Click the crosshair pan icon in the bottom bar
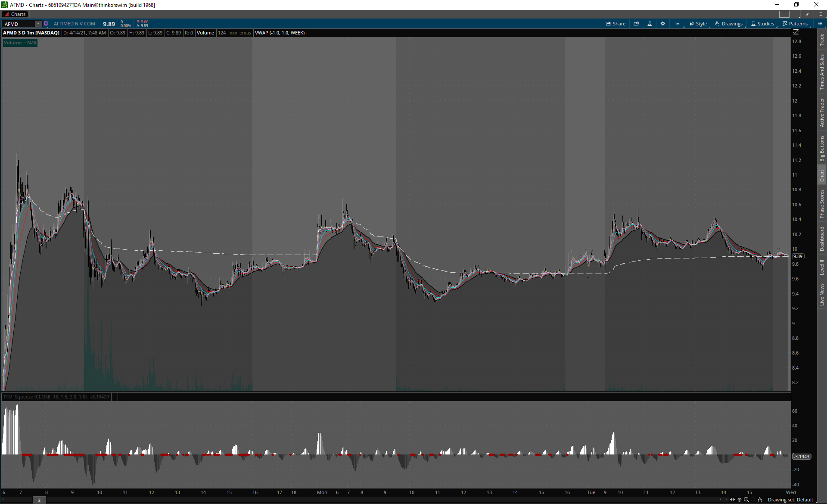827x504 pixels. coord(740,500)
